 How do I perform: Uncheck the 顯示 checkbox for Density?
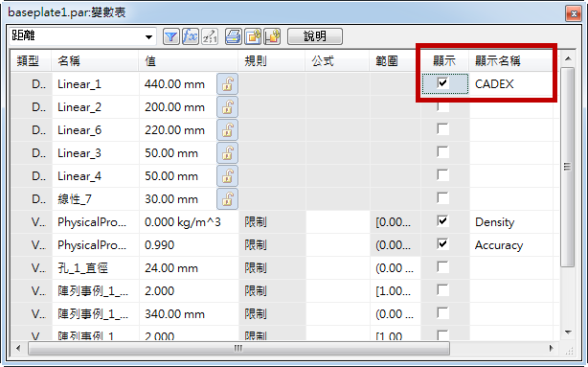(442, 220)
